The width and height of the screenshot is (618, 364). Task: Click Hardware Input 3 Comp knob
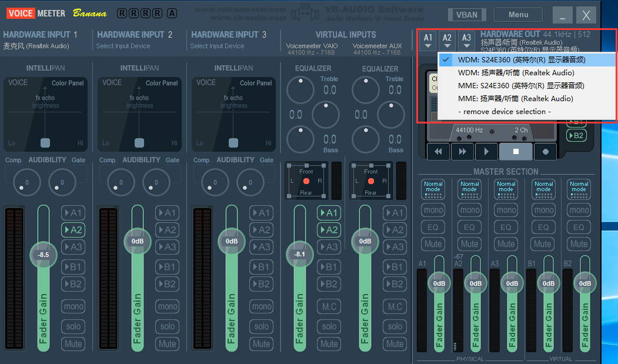215,182
